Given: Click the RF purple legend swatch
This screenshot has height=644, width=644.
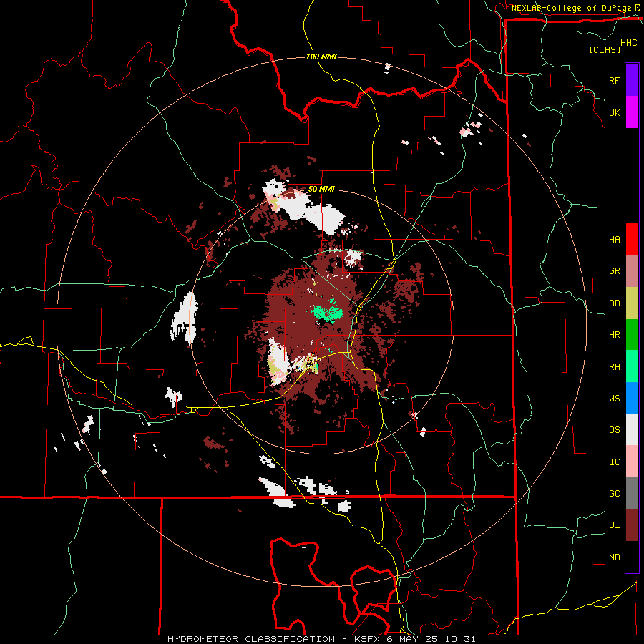Looking at the screenshot, I should (632, 80).
